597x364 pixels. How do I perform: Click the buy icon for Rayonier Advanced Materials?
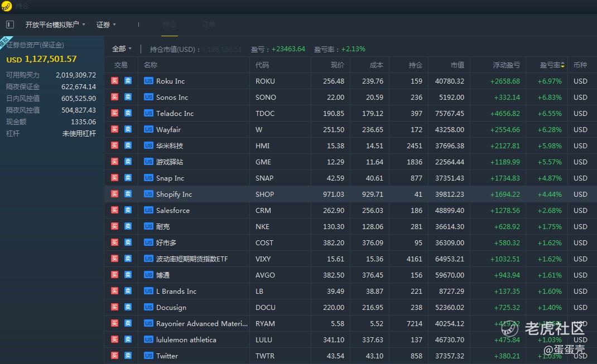coord(114,323)
